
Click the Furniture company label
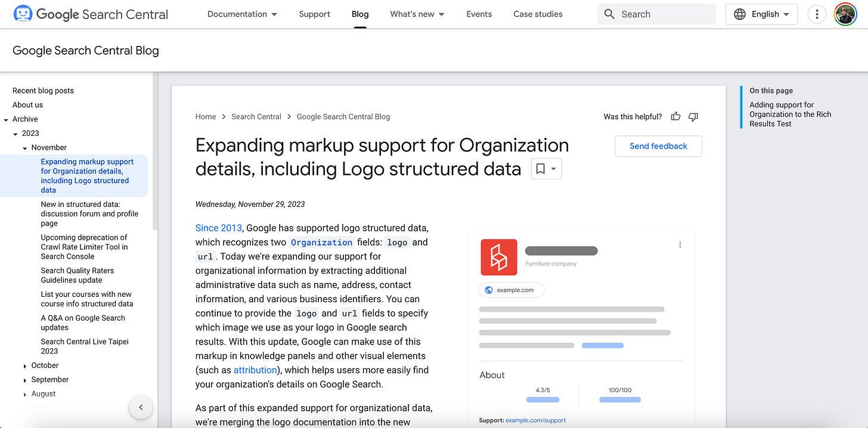coord(551,263)
